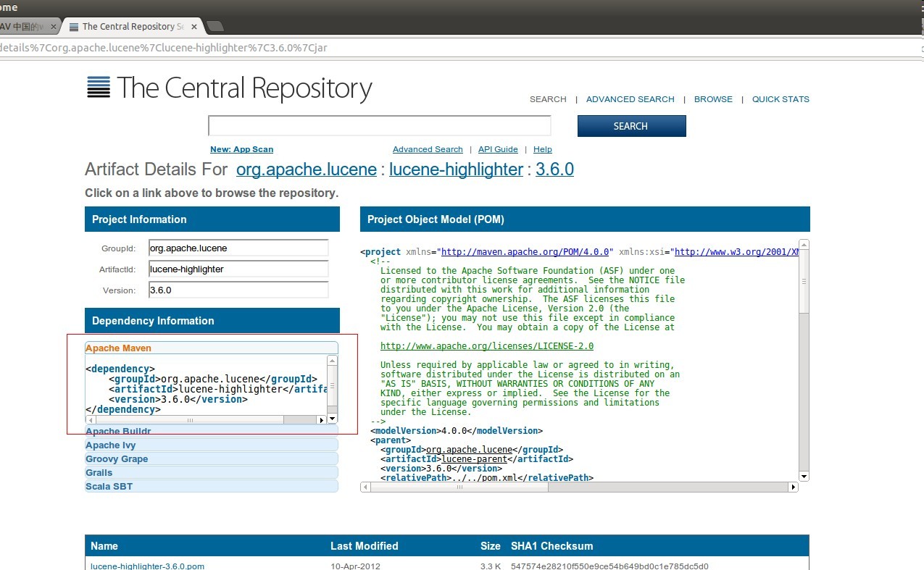Open a new browser tab
Viewport: 924px width, 570px height.
click(215, 27)
